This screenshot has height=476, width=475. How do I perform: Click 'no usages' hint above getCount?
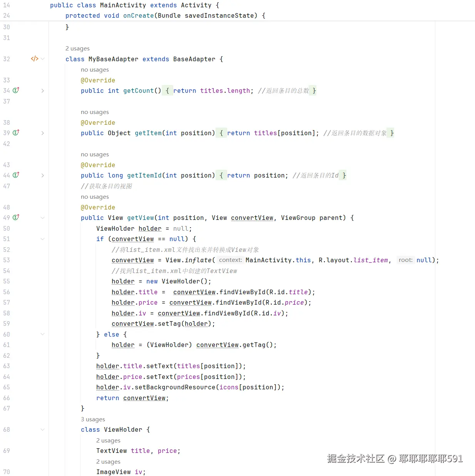point(95,70)
